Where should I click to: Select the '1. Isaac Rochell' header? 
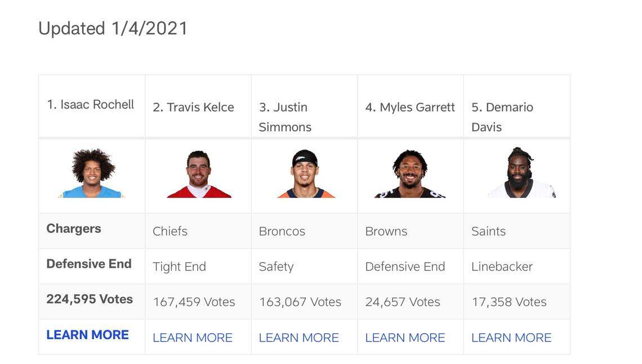point(90,105)
